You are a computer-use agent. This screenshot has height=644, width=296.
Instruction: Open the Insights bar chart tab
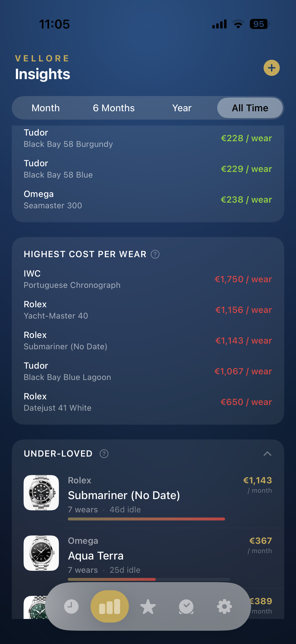click(x=109, y=606)
